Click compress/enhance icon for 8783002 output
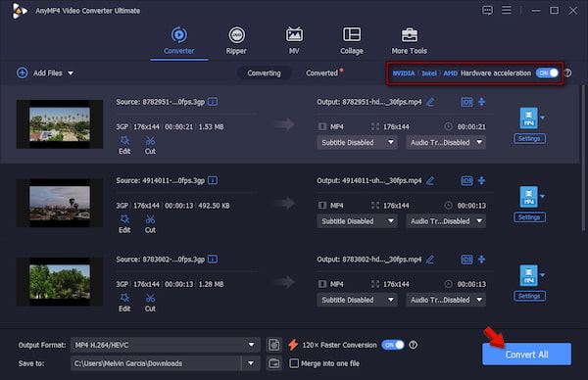The height and width of the screenshot is (380, 588). tap(482, 259)
